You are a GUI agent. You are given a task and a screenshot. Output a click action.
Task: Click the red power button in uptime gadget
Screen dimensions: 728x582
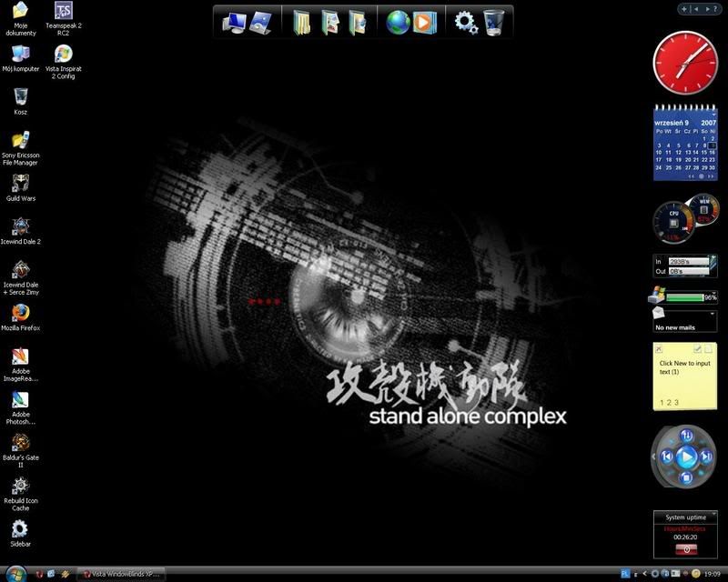tap(686, 549)
